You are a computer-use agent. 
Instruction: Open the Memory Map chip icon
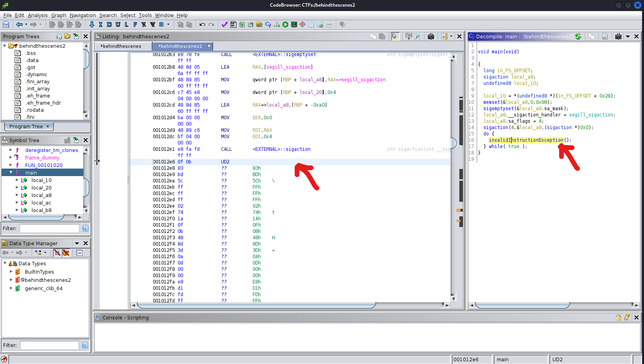pos(294,24)
